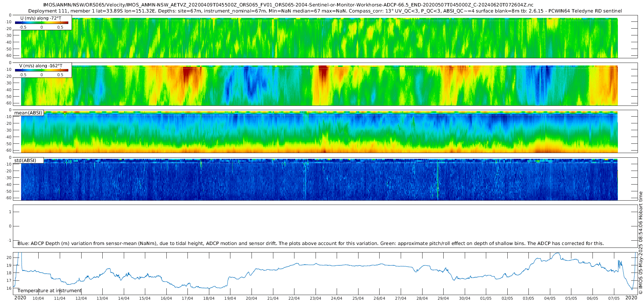
Task: Click the V velocity colorbar legend
Action: tap(42, 70)
